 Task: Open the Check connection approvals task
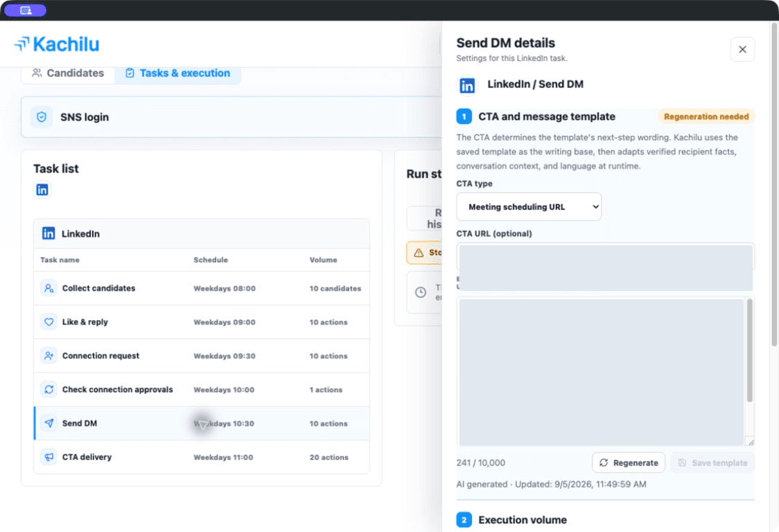click(202, 389)
